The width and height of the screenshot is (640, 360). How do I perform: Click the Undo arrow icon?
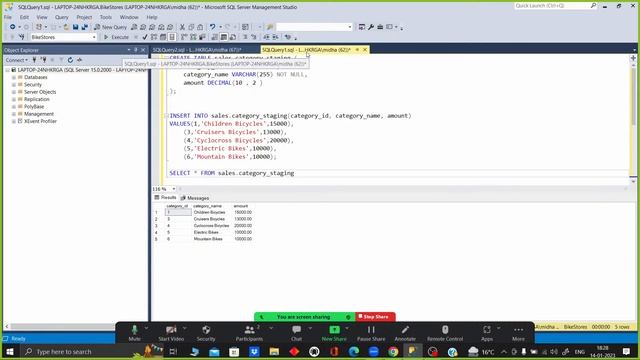point(212,27)
